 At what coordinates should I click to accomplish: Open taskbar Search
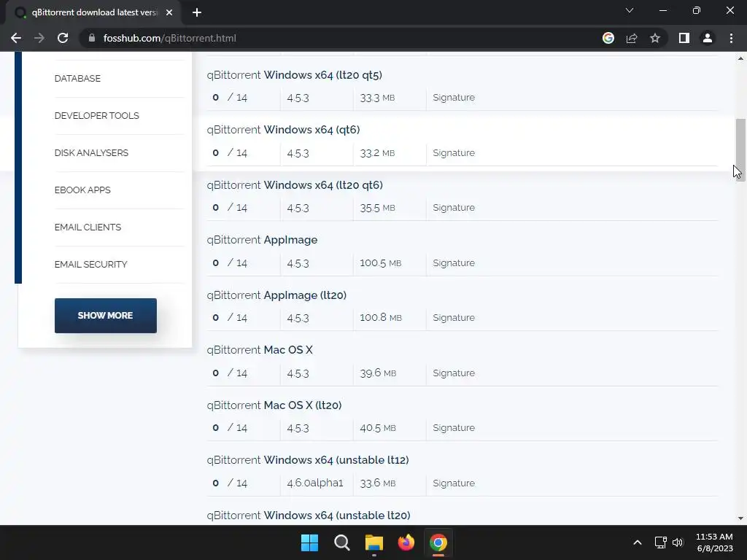coord(342,542)
